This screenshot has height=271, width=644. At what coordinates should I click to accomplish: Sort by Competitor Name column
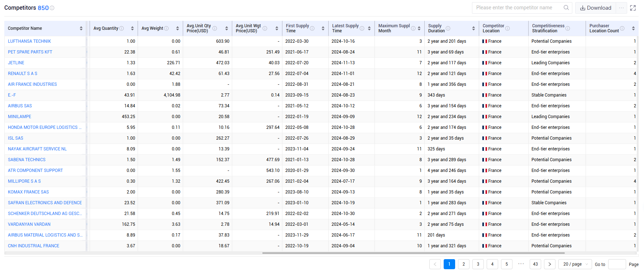tap(81, 28)
